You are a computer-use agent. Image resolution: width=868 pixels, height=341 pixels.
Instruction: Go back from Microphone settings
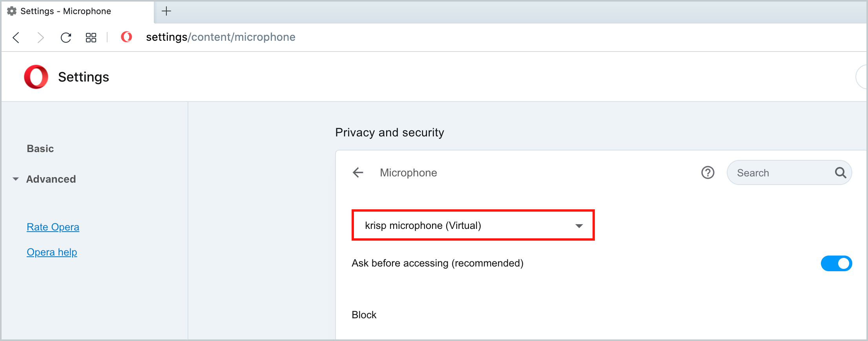coord(358,172)
